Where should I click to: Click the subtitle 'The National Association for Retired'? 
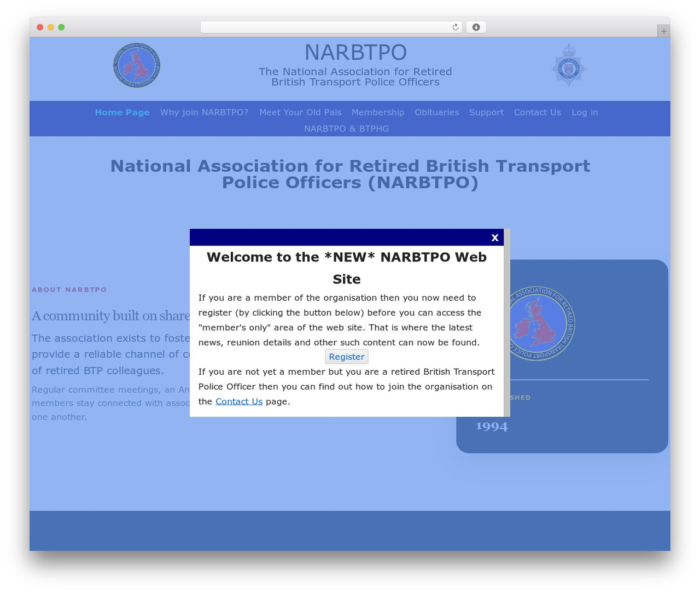pyautogui.click(x=355, y=72)
